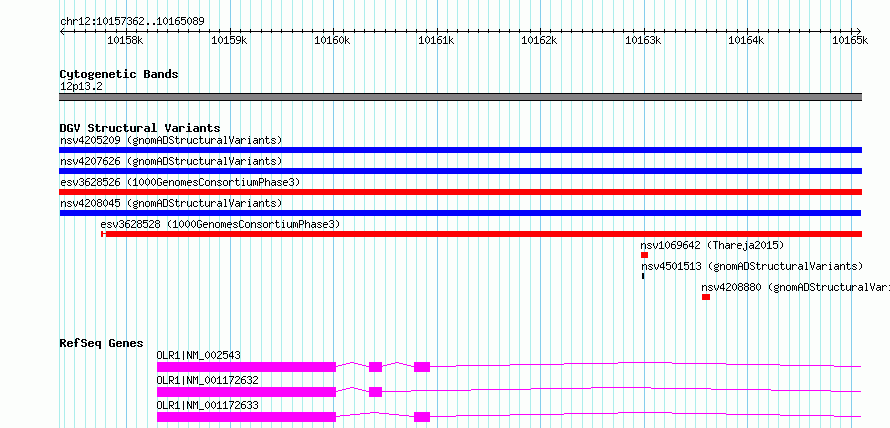This screenshot has width=890, height=428.
Task: Click the nsv4501513 variant label
Action: point(752,266)
